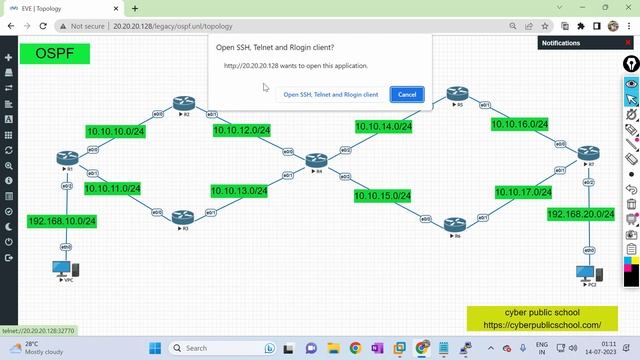Select the arrow pointer tool
640x360 pixels.
631,99
